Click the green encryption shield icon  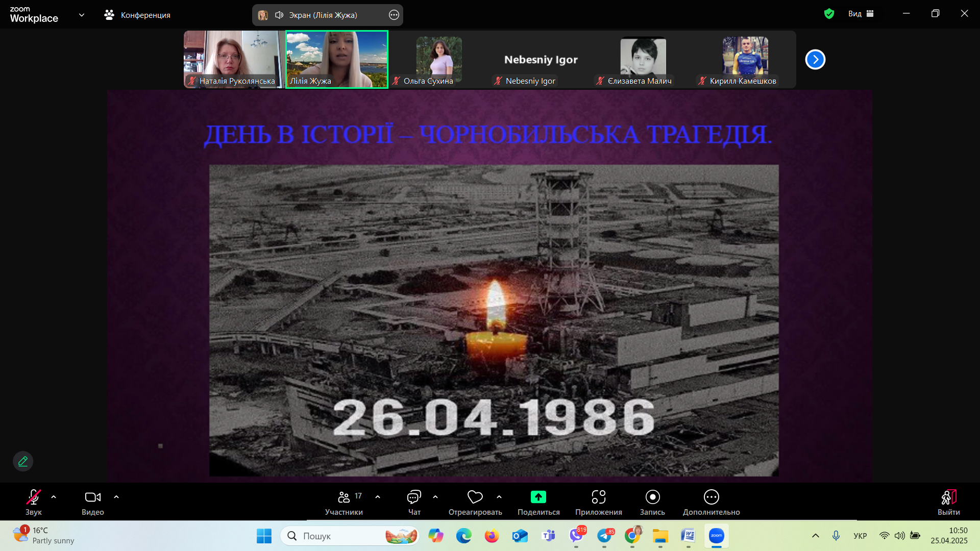pyautogui.click(x=829, y=14)
